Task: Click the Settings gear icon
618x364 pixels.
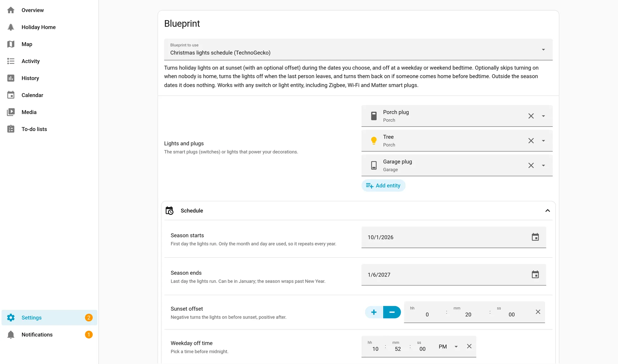Action: [11, 318]
